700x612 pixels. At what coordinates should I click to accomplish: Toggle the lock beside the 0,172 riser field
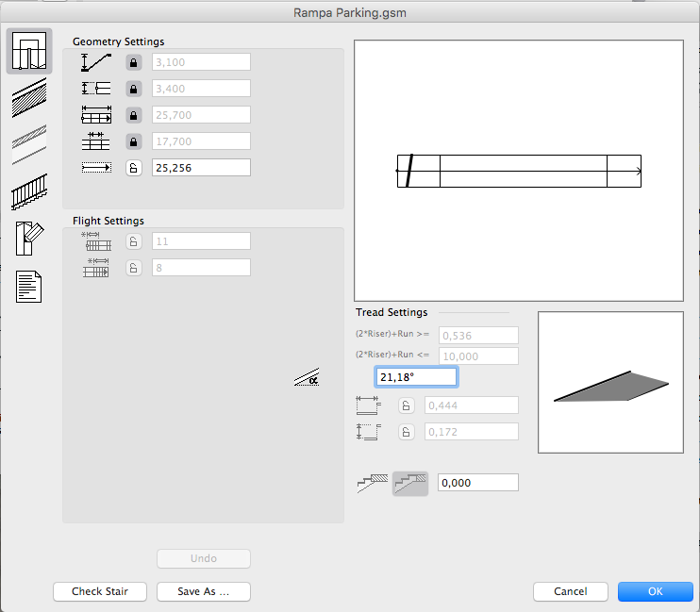[407, 432]
